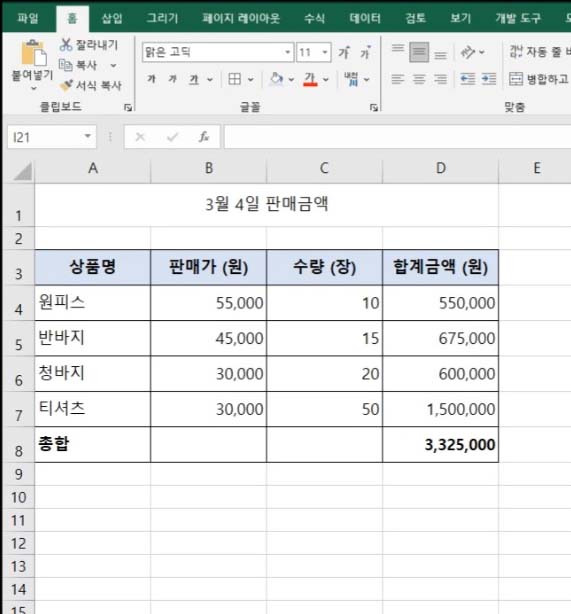The image size is (571, 614).
Task: Decrease font size with smaller 가 icon
Action: (x=365, y=52)
